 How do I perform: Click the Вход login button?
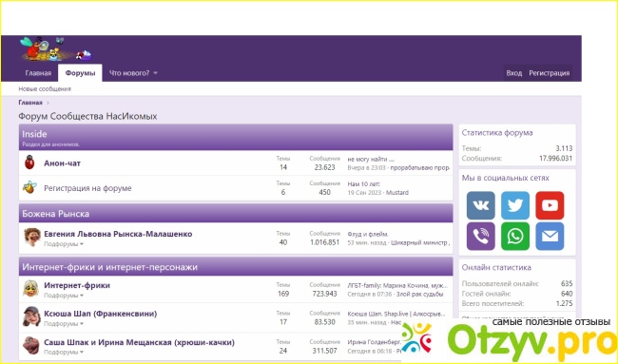click(x=514, y=73)
